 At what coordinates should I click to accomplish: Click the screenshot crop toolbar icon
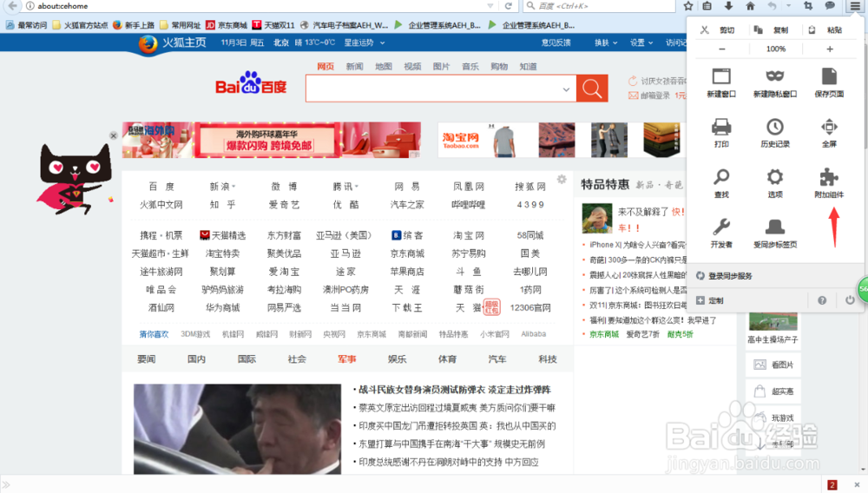(x=808, y=6)
